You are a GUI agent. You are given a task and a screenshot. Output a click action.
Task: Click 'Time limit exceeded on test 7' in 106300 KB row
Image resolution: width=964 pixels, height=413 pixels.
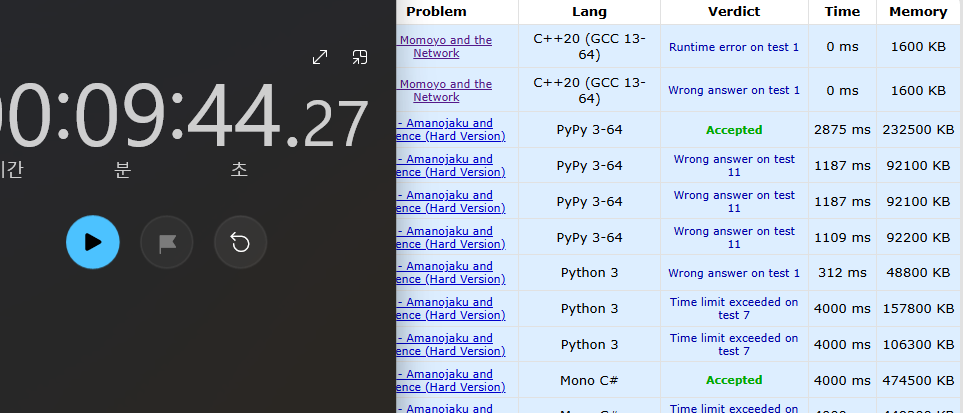[734, 344]
